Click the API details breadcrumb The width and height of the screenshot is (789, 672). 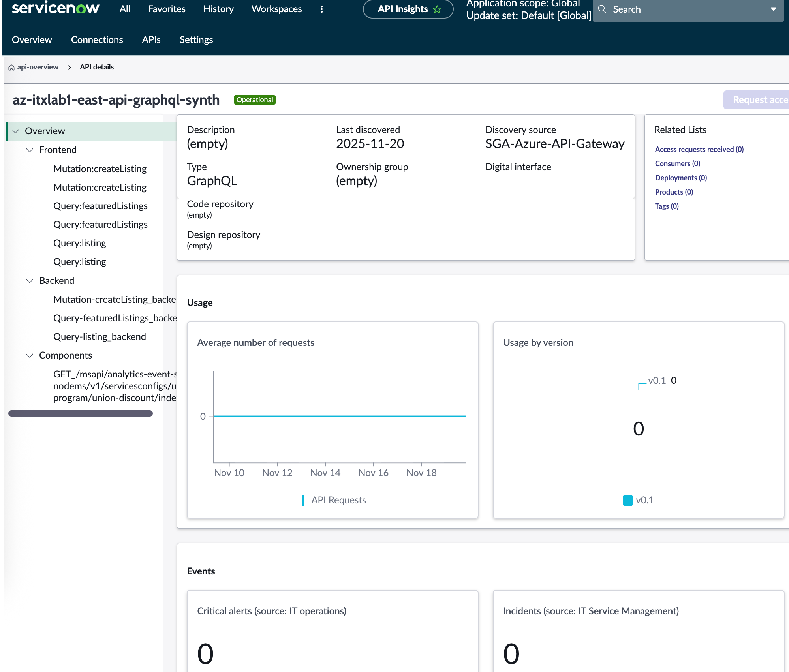point(97,67)
